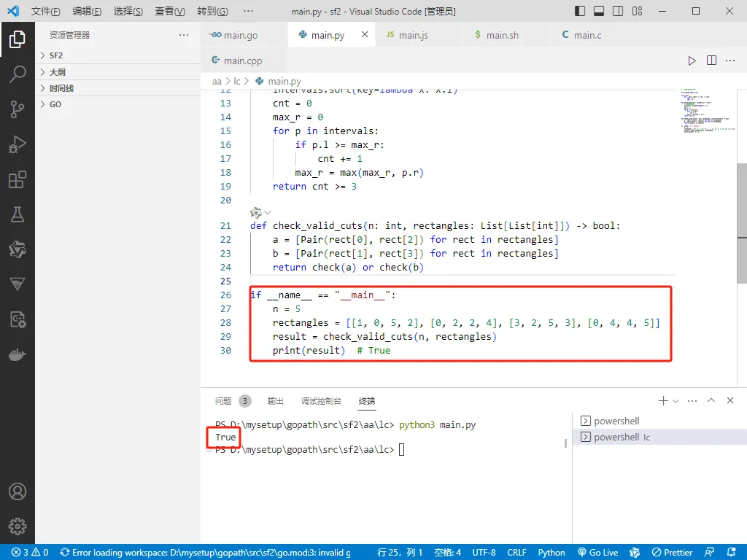Open the 编辑(E) menu

tap(87, 11)
